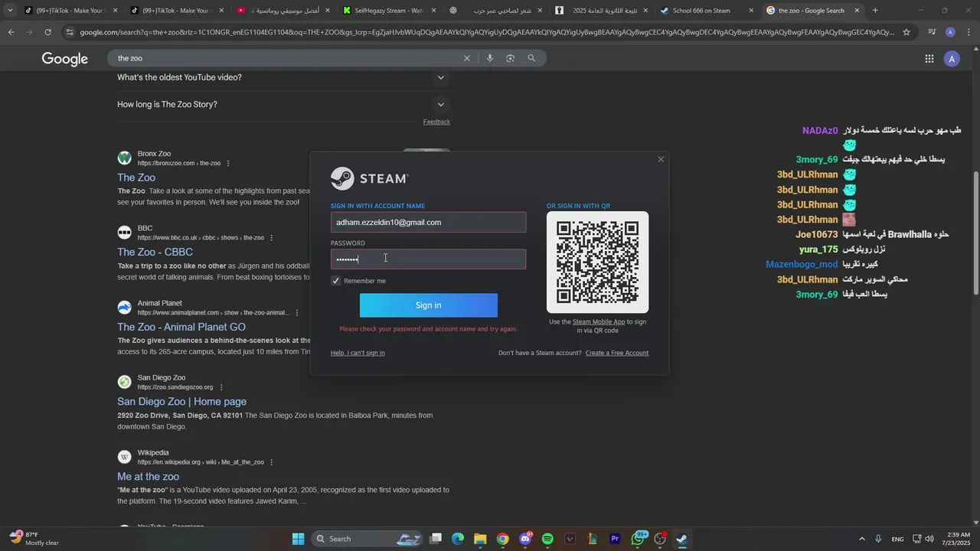Viewport: 980px width, 551px height.
Task: View site information icon in address bar
Action: click(70, 32)
